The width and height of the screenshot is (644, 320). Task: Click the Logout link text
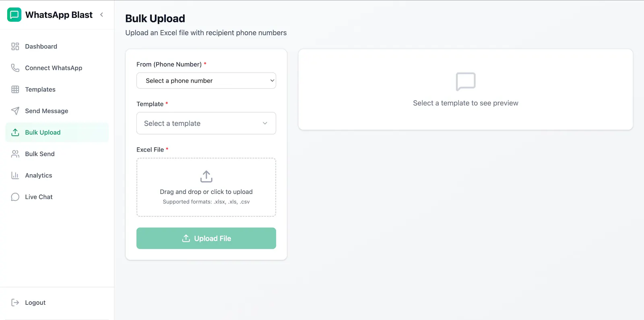pyautogui.click(x=35, y=303)
